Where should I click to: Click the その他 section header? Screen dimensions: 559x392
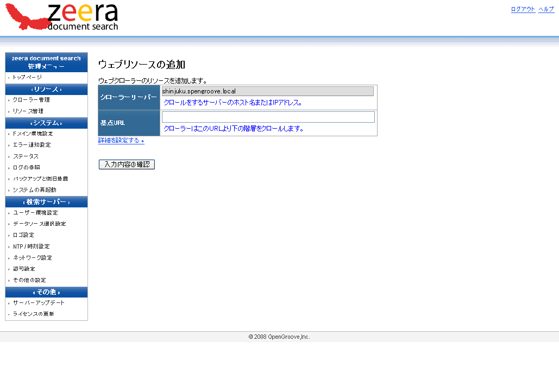coord(46,292)
